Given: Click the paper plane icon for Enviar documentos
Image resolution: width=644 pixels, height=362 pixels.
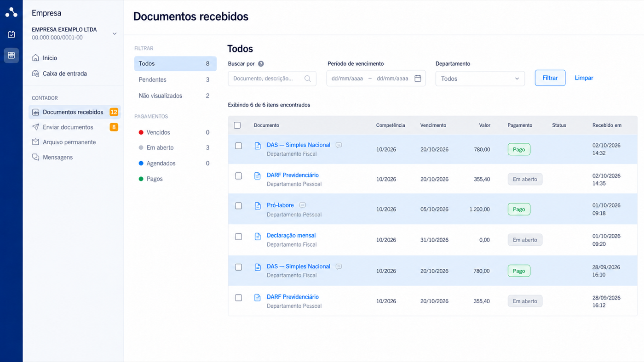Looking at the screenshot, I should click(x=35, y=127).
